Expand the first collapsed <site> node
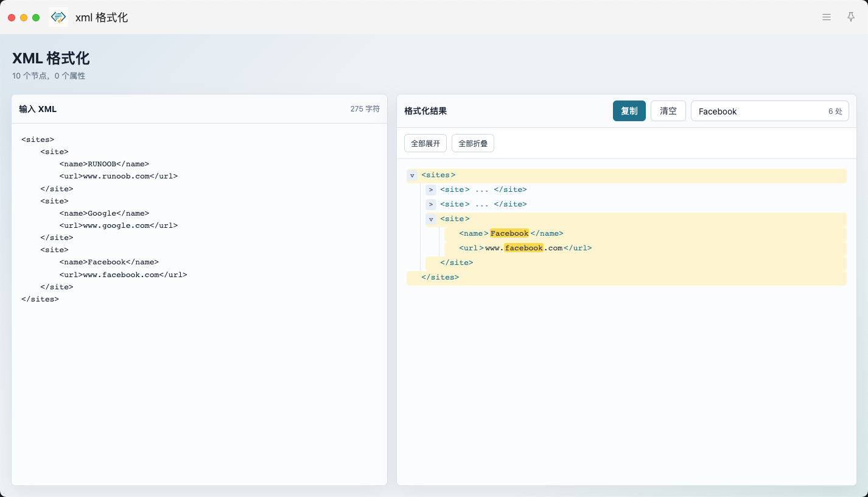This screenshot has height=497, width=868. click(431, 190)
